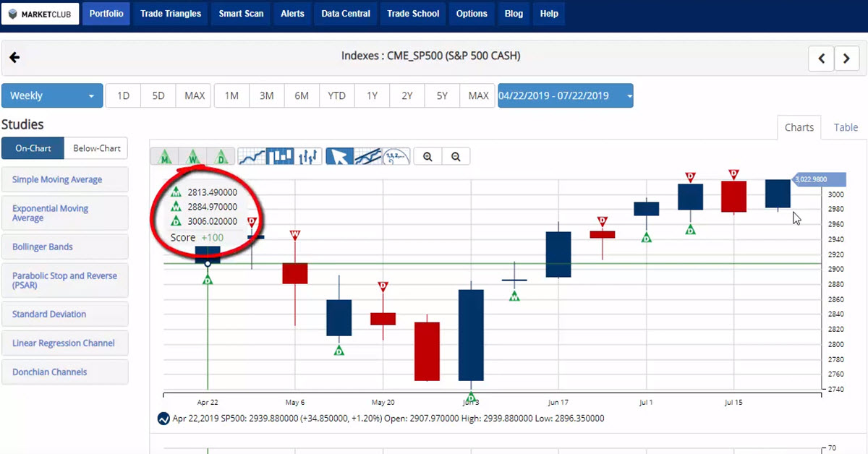Switch to the Table tab
Viewport: 868px width, 454px height.
point(846,127)
